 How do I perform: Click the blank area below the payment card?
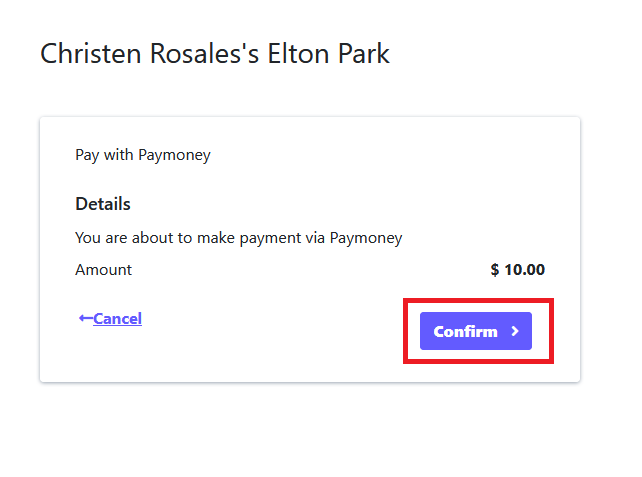click(x=310, y=430)
